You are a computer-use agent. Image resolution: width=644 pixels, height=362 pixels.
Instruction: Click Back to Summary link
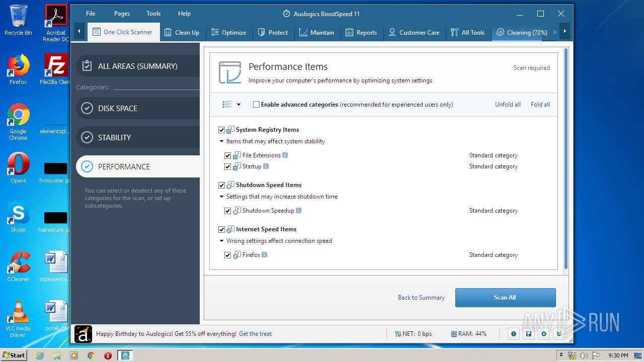pos(421,297)
